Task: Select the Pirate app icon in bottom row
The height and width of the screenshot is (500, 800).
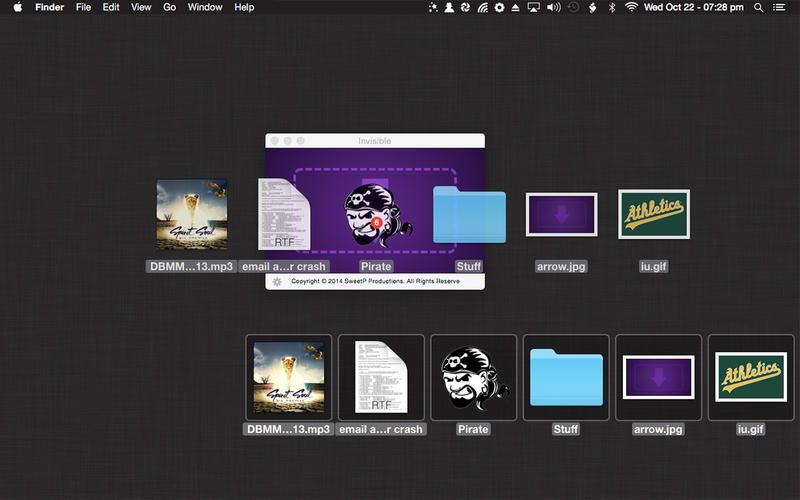Action: pos(473,377)
